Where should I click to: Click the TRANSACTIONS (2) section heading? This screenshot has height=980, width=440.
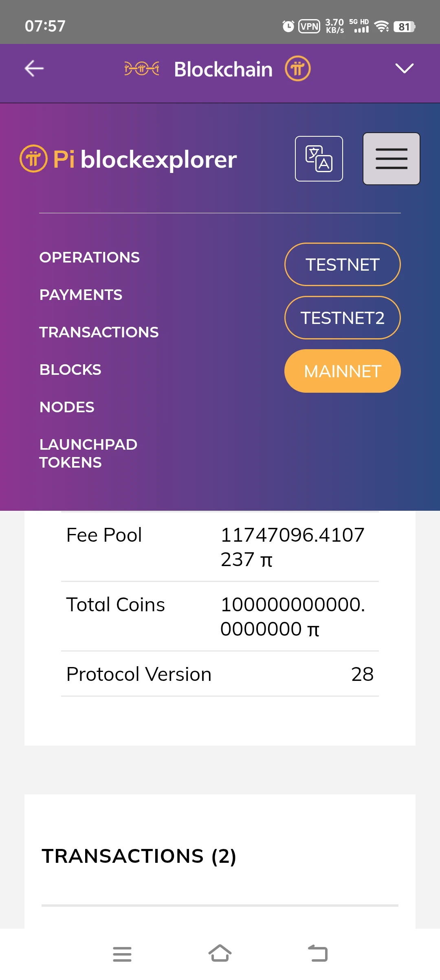139,856
